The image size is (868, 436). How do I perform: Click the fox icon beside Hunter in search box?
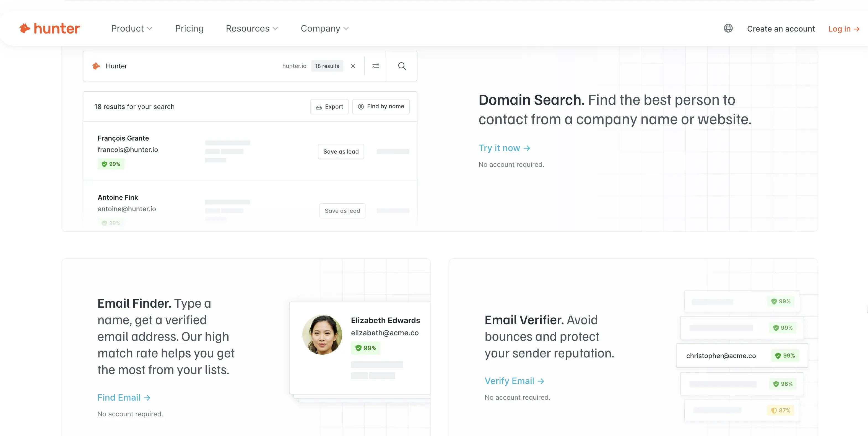(x=96, y=66)
